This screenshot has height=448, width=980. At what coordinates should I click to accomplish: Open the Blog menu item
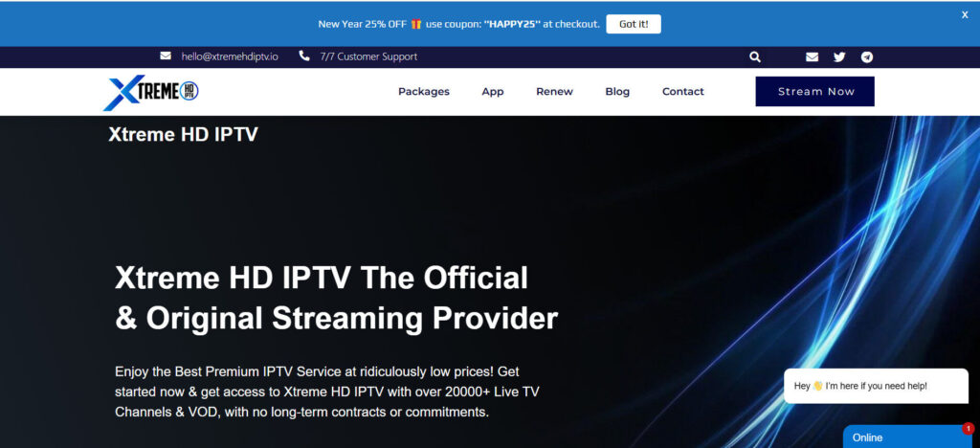(x=617, y=91)
